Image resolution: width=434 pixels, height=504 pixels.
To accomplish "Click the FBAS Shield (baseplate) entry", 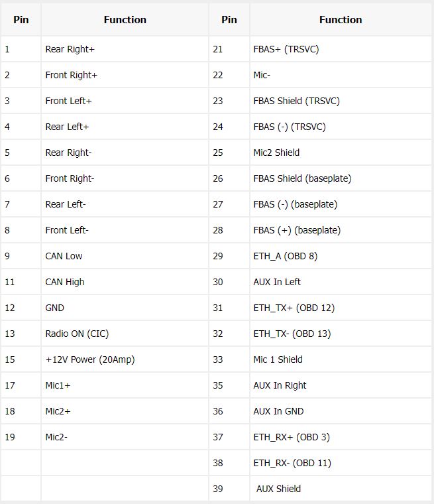I will 341,178.
